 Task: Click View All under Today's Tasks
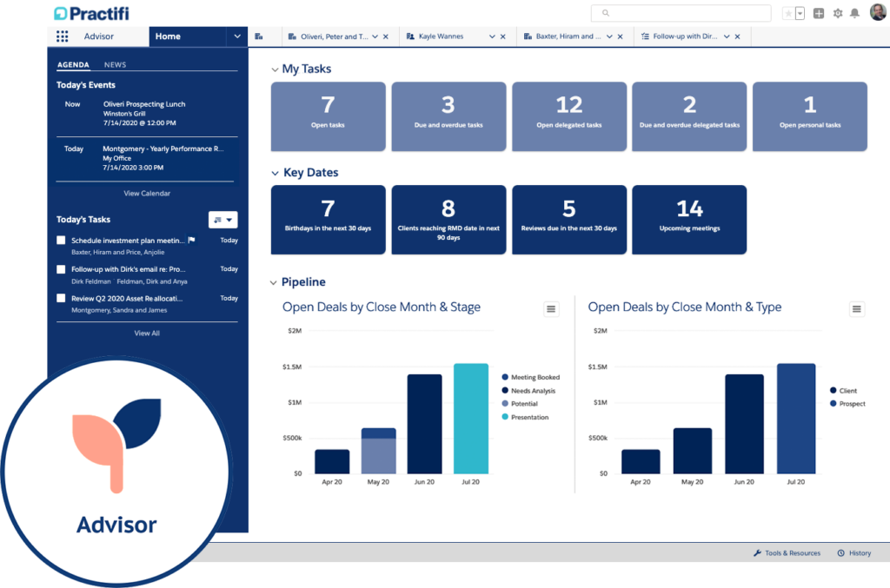146,333
